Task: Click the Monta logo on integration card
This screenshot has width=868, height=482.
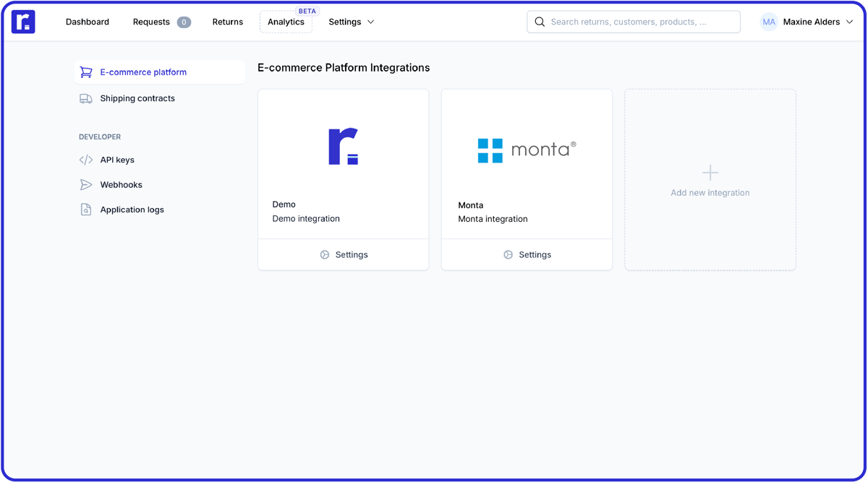Action: [x=527, y=150]
